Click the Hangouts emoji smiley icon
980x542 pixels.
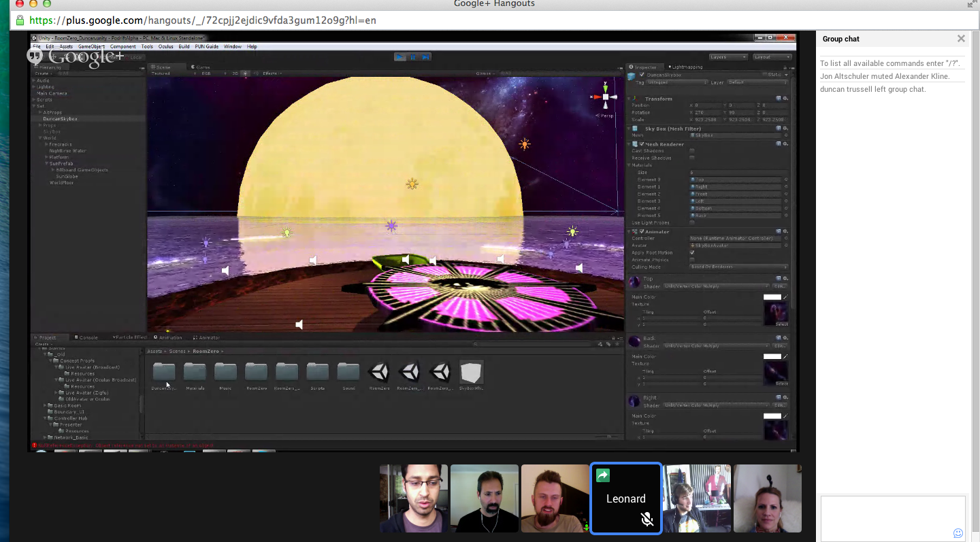[958, 533]
